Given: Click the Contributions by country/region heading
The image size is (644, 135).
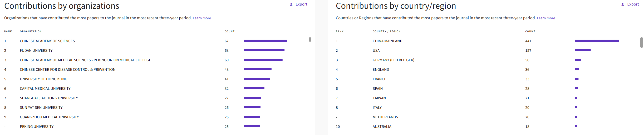Looking at the screenshot, I should pyautogui.click(x=396, y=6).
